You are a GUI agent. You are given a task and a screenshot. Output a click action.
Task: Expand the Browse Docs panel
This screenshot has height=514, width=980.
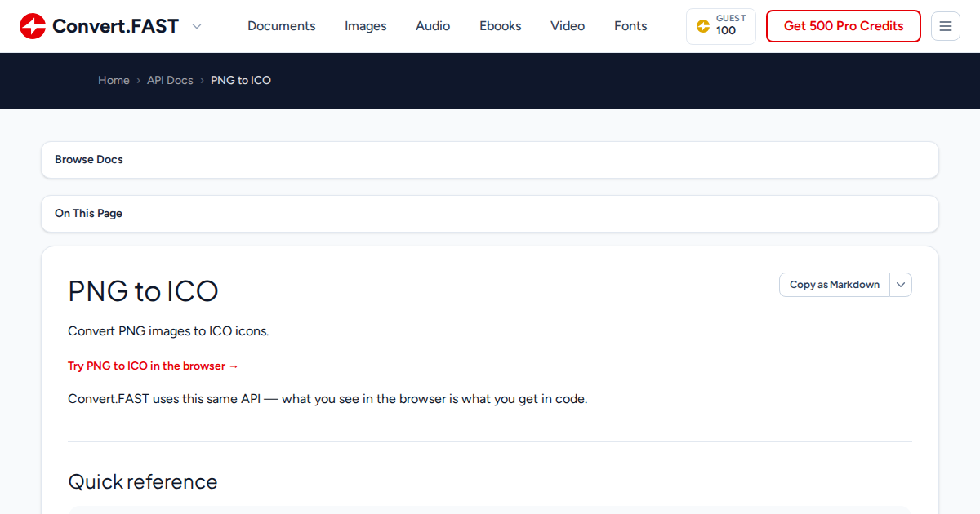click(490, 160)
